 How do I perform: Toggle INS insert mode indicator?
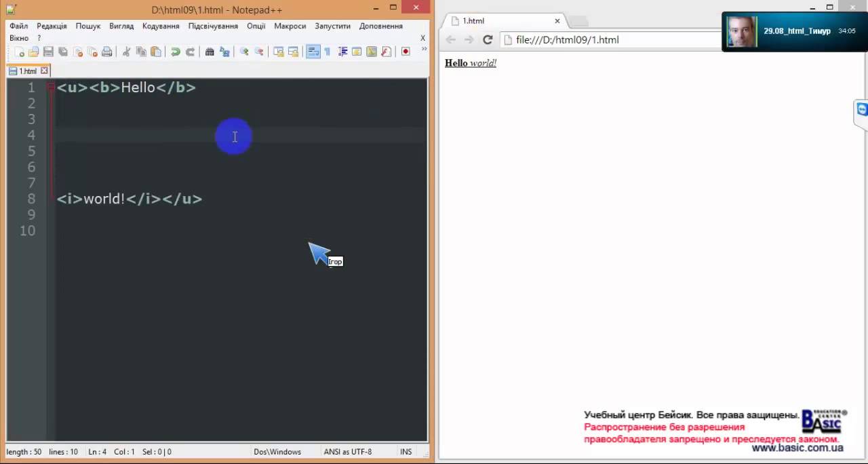[x=406, y=452]
